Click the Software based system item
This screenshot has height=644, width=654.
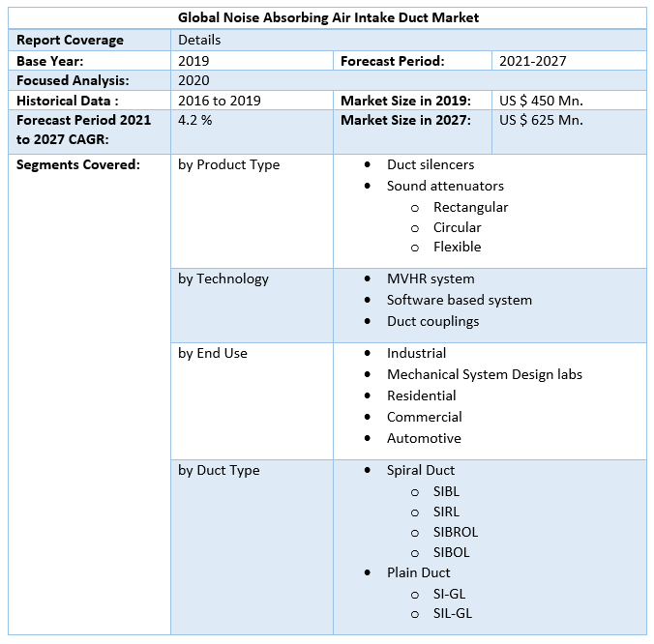point(459,300)
